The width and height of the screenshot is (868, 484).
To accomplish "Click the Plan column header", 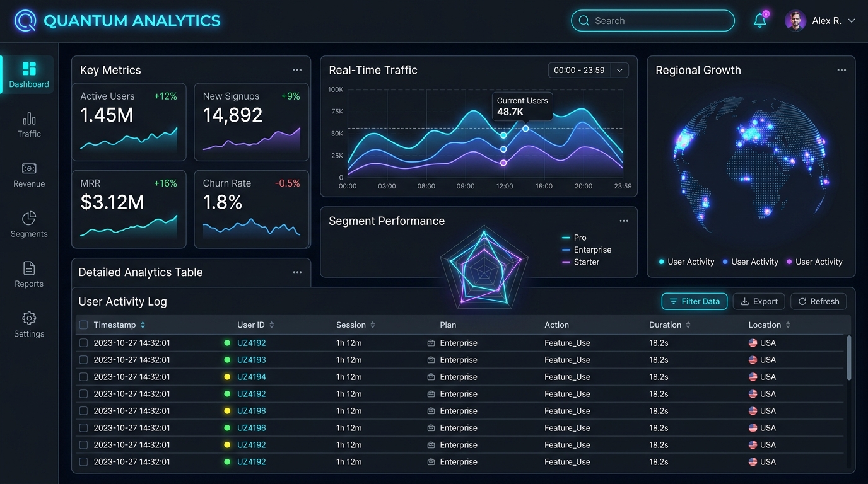I will [448, 325].
